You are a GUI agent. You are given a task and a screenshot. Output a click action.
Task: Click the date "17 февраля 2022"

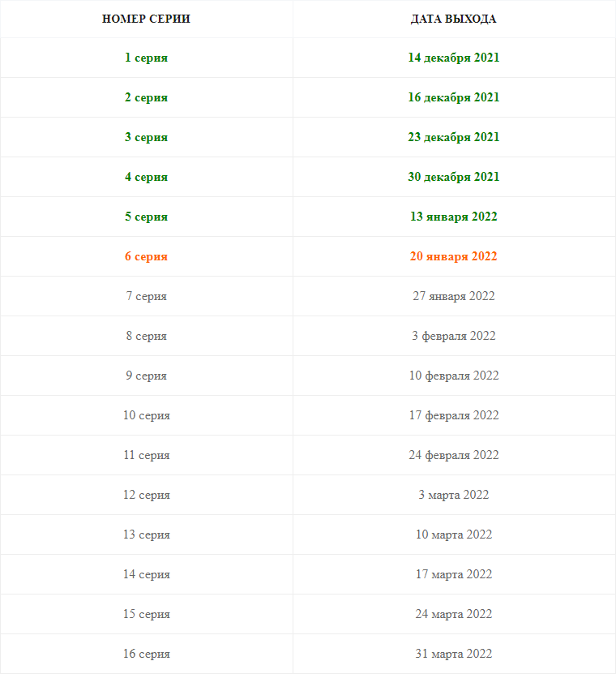point(454,415)
